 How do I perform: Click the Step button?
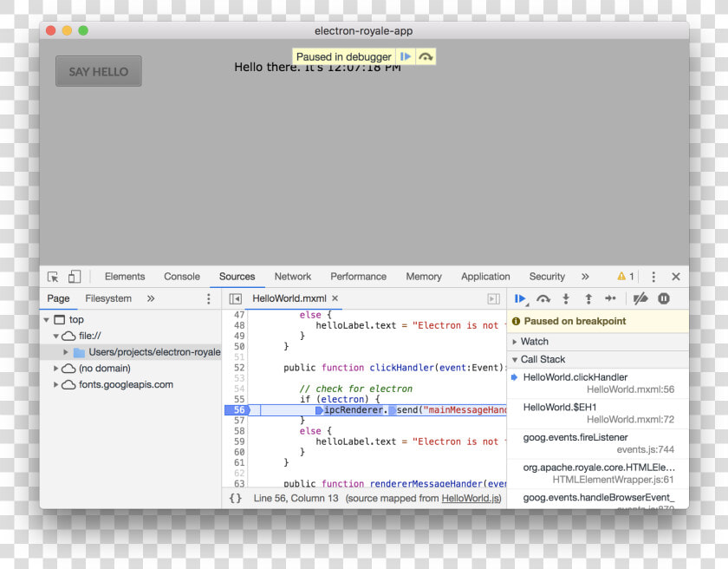[610, 298]
